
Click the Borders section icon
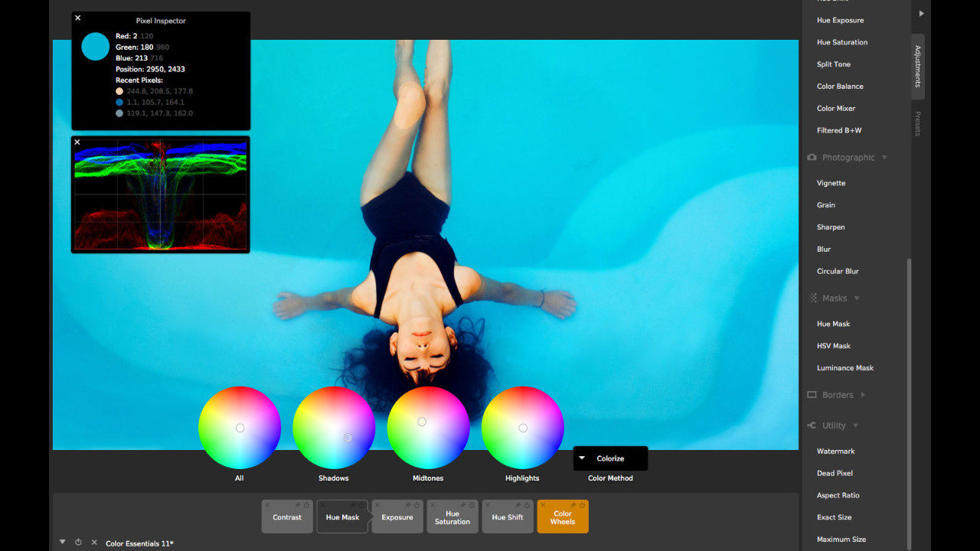click(812, 394)
